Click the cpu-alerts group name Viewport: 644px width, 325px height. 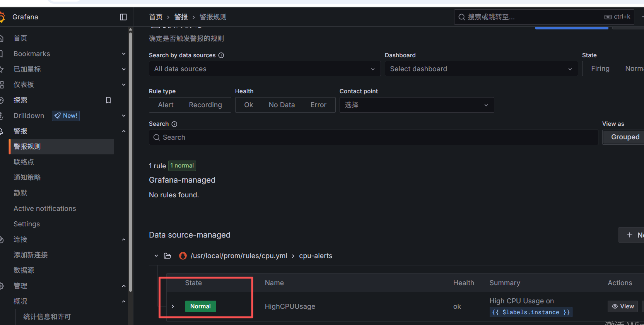tap(316, 256)
